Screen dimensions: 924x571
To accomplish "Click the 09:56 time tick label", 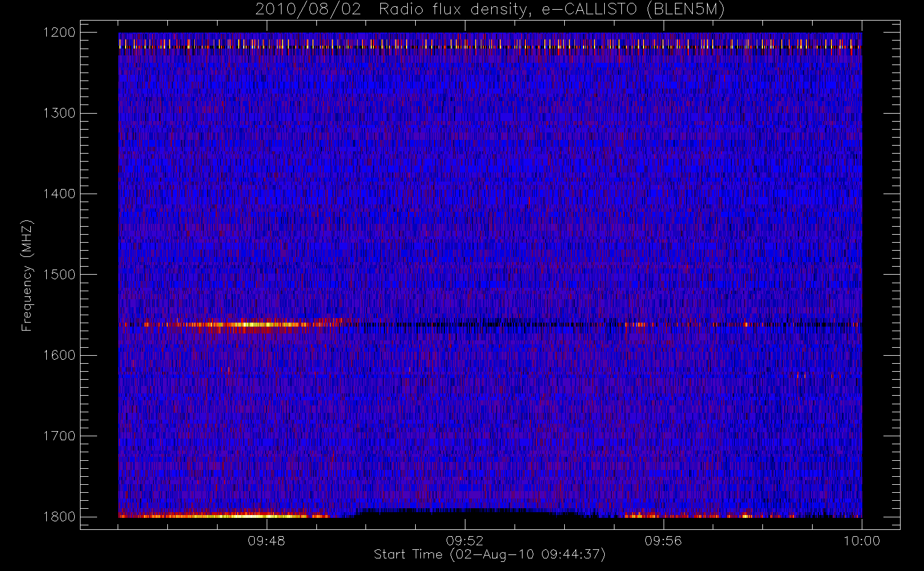I will (663, 541).
